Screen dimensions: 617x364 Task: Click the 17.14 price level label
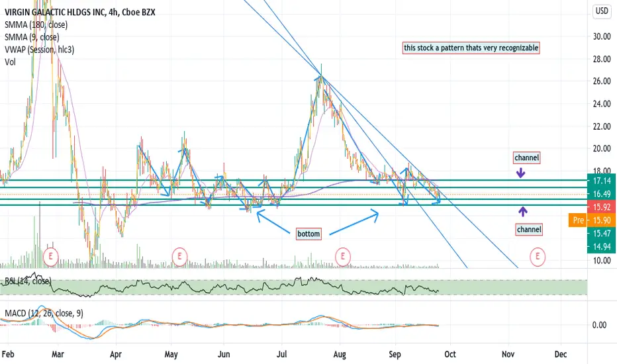pyautogui.click(x=602, y=181)
